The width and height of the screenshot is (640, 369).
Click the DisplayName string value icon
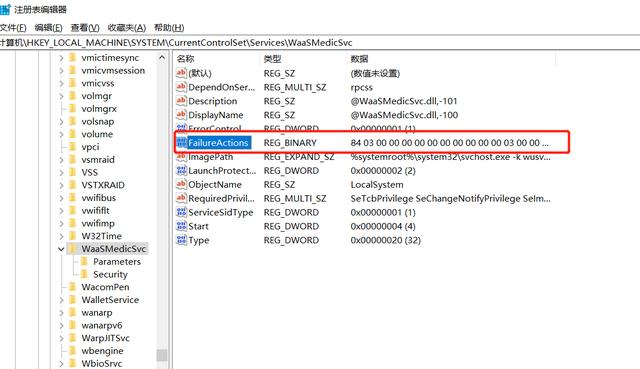pyautogui.click(x=181, y=115)
